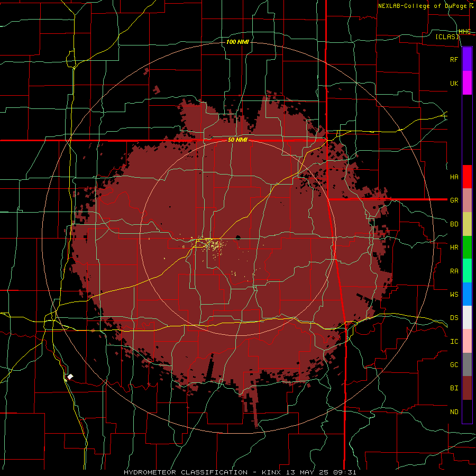The image size is (476, 476).
Task: Click the IC light pink legend swatch
Action: 467,341
